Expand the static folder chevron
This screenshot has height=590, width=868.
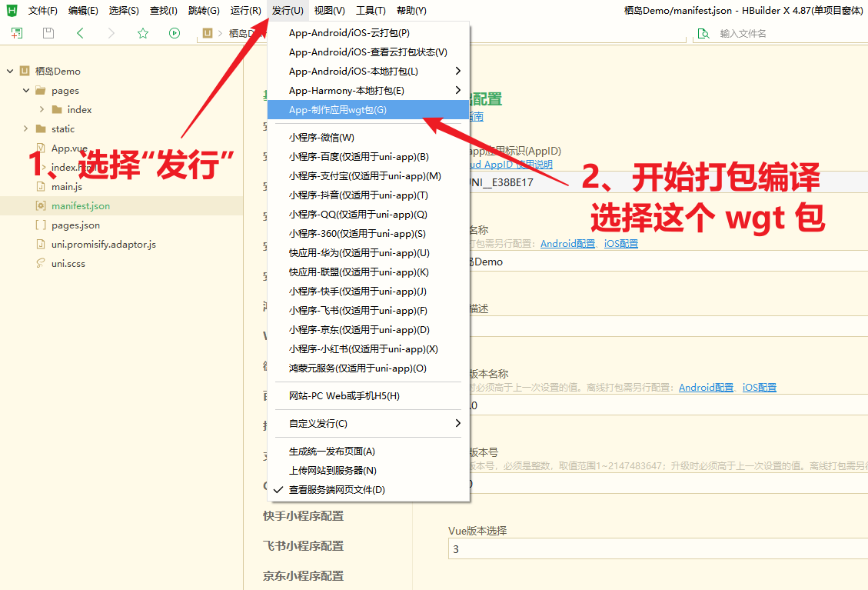(x=25, y=128)
